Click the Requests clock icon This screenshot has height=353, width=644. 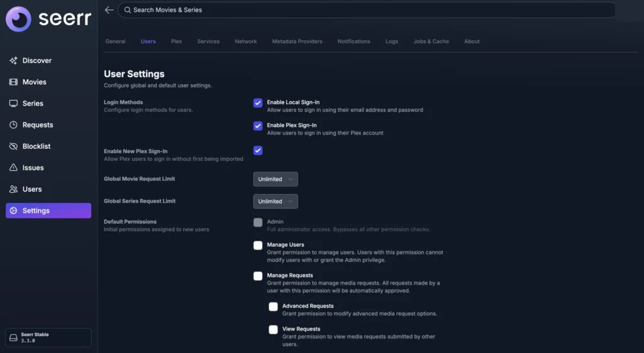[14, 124]
